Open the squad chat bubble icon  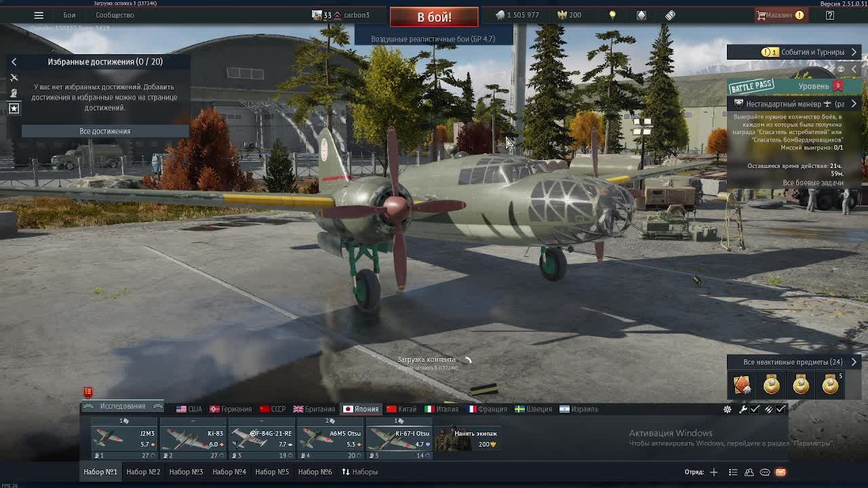(x=765, y=472)
